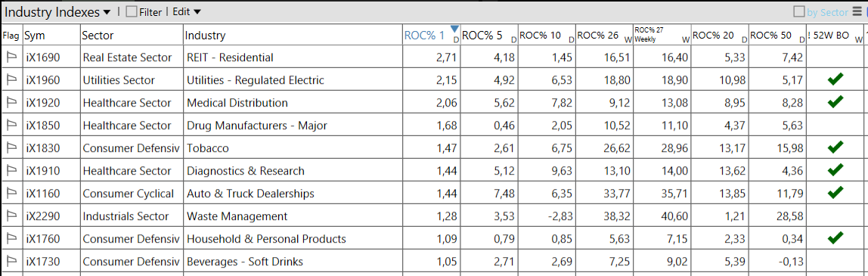Screen dimensions: 868x276
Task: Click 52W BO checkmark for Household & Personal Products
Action: tap(835, 238)
